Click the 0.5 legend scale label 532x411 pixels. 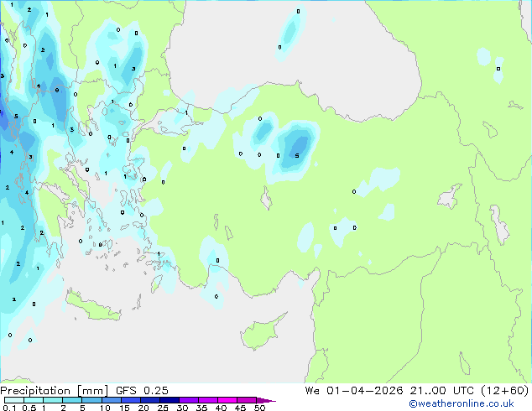[29, 408]
